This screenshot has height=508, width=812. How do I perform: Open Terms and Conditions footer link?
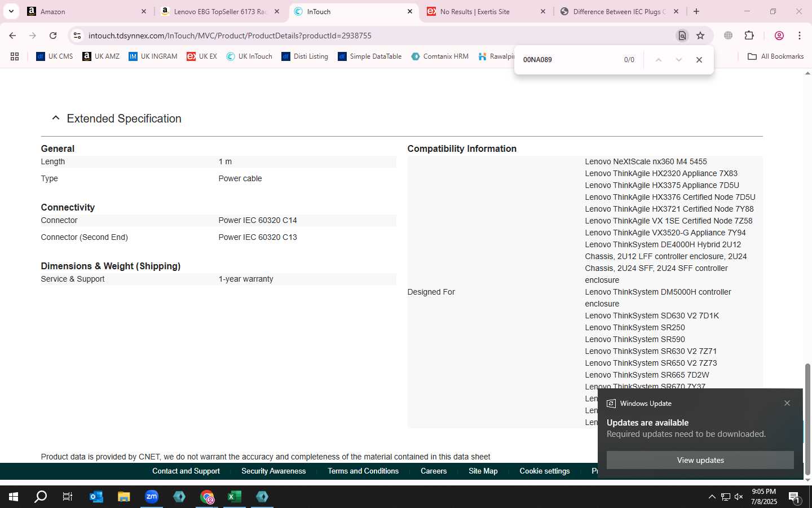click(x=363, y=471)
